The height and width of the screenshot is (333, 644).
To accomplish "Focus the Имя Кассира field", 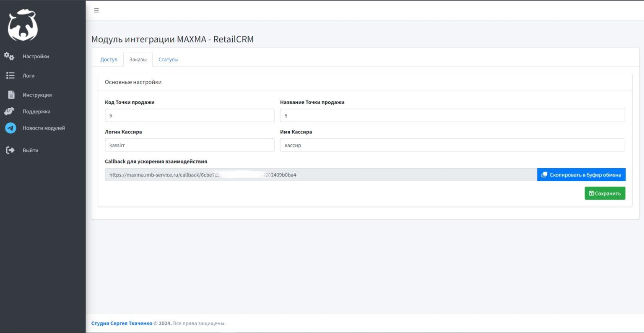I will tap(452, 145).
